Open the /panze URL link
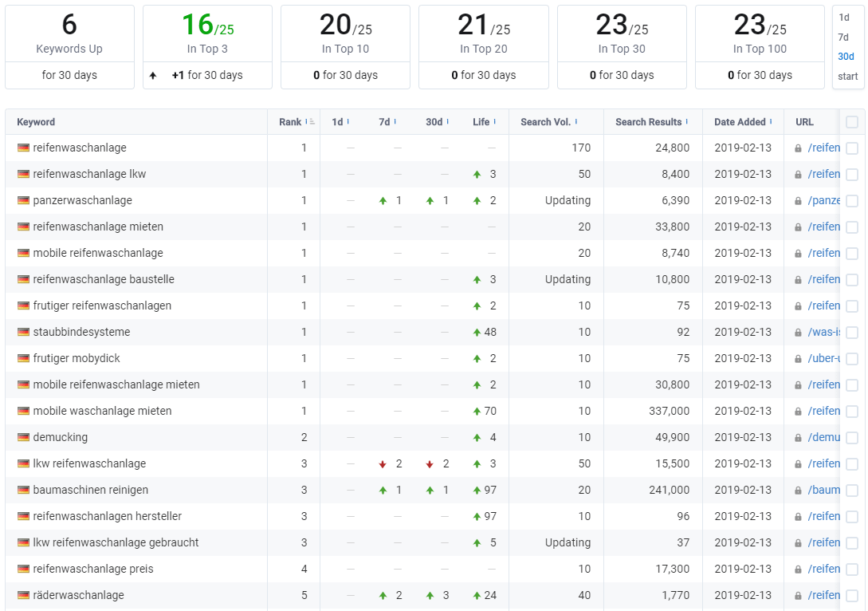The width and height of the screenshot is (868, 611). click(823, 200)
